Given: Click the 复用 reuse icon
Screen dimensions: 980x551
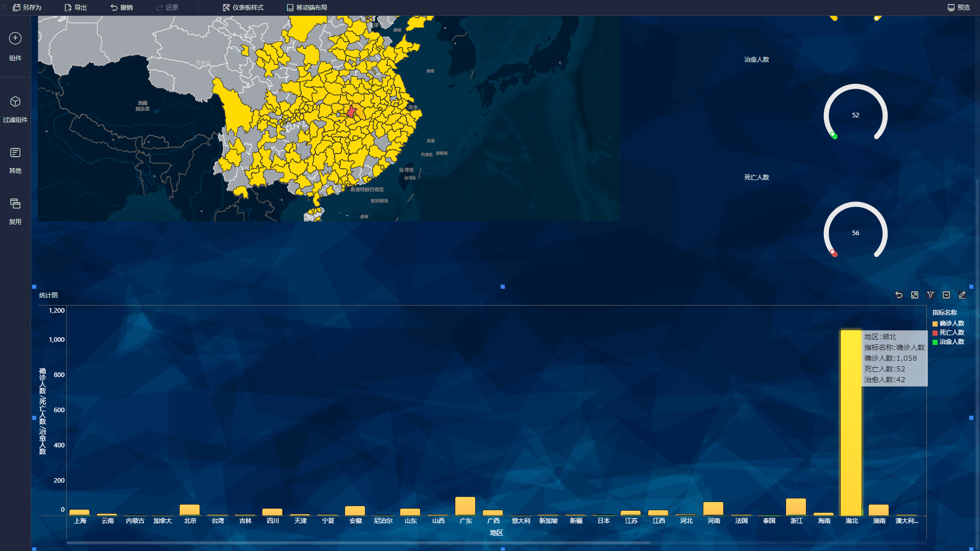Looking at the screenshot, I should (x=15, y=204).
